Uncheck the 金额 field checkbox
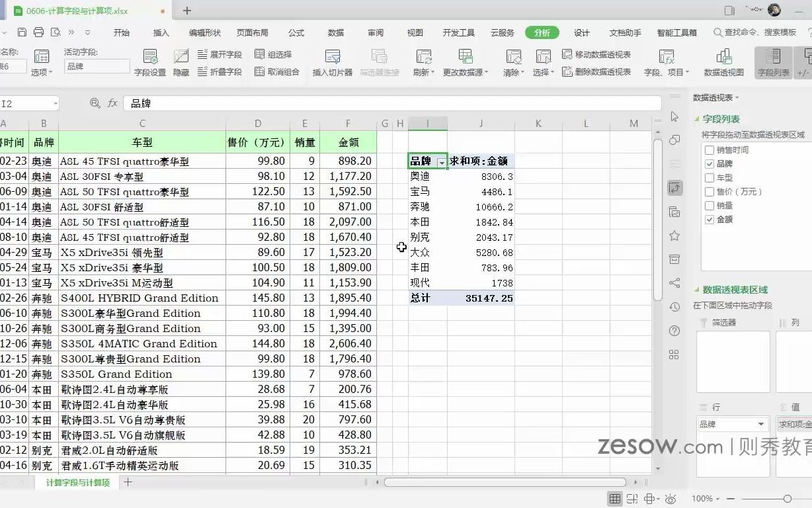812x508 pixels. (x=708, y=219)
